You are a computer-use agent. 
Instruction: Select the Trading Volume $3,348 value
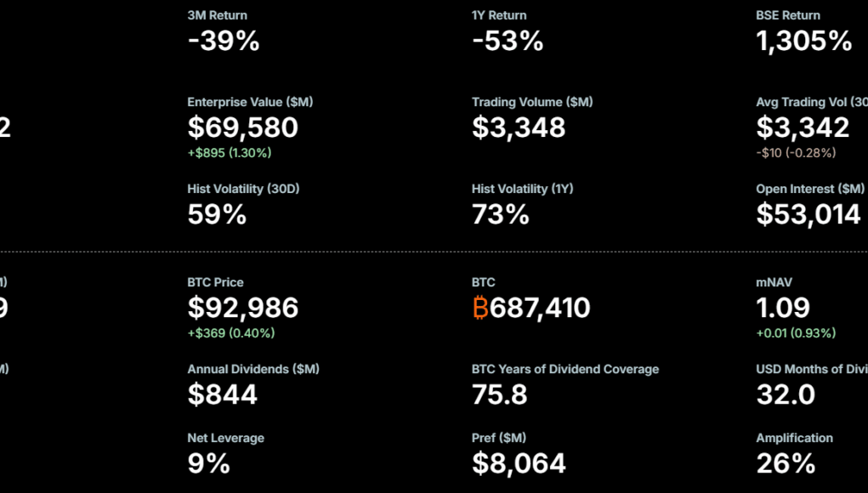click(519, 127)
